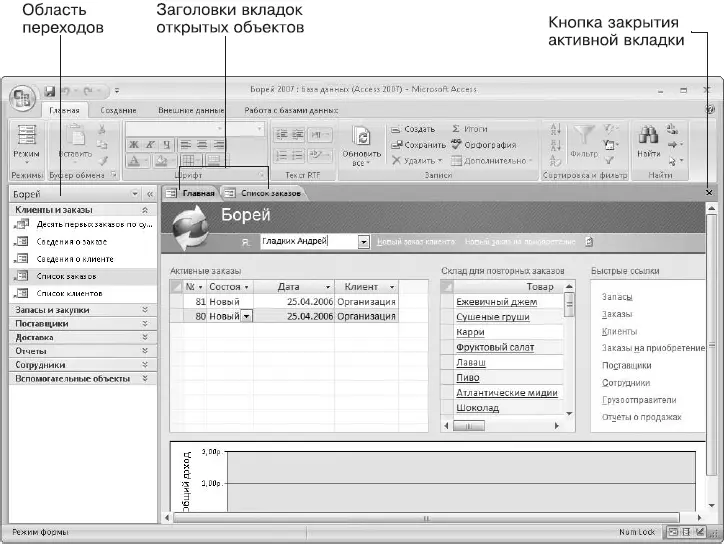Click the main form horizontal scrollbar

click(x=426, y=518)
